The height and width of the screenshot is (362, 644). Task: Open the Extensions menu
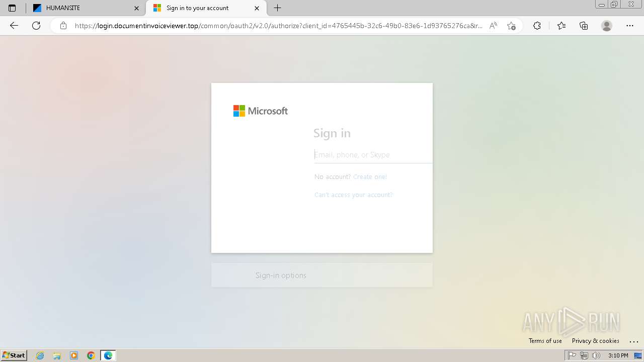click(537, 26)
